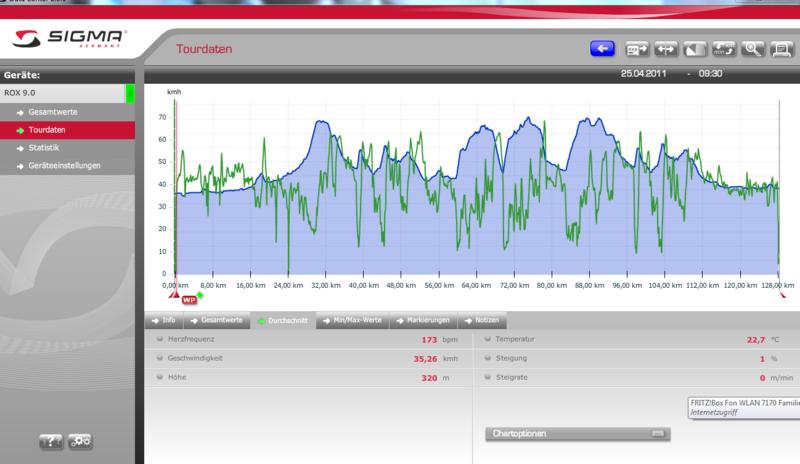Click the print icon in toolbar
Screen dimensions: 800x464
coord(779,48)
